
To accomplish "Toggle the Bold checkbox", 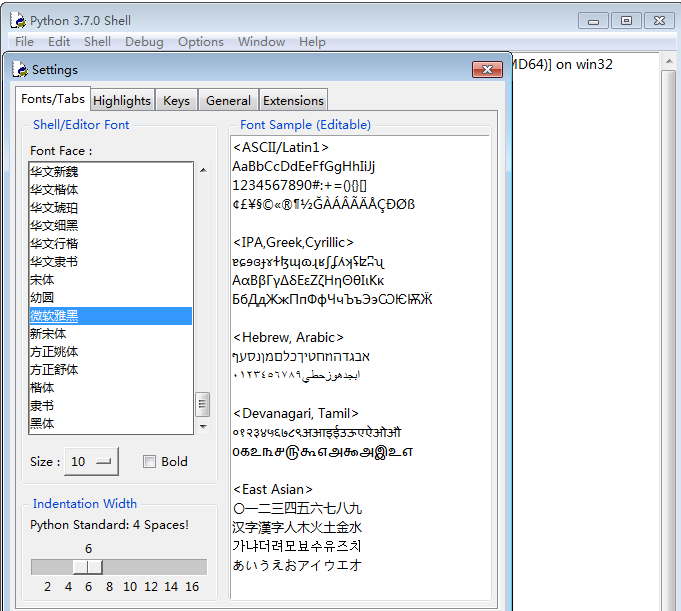I will [x=149, y=462].
